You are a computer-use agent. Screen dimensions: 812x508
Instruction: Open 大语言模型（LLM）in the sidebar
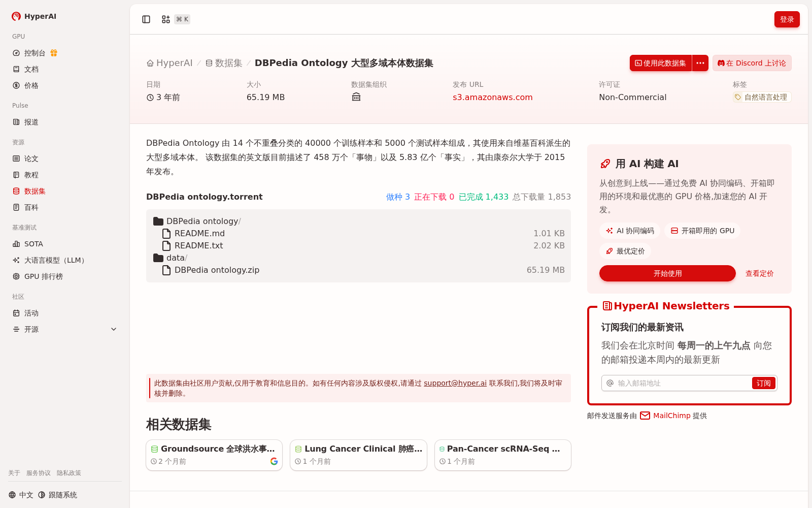pos(65,260)
